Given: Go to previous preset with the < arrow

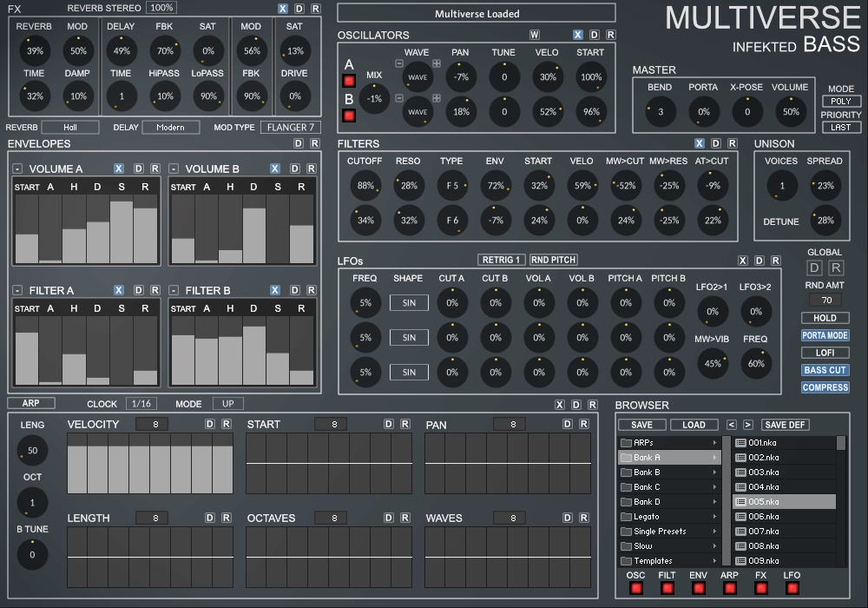Looking at the screenshot, I should pos(731,425).
